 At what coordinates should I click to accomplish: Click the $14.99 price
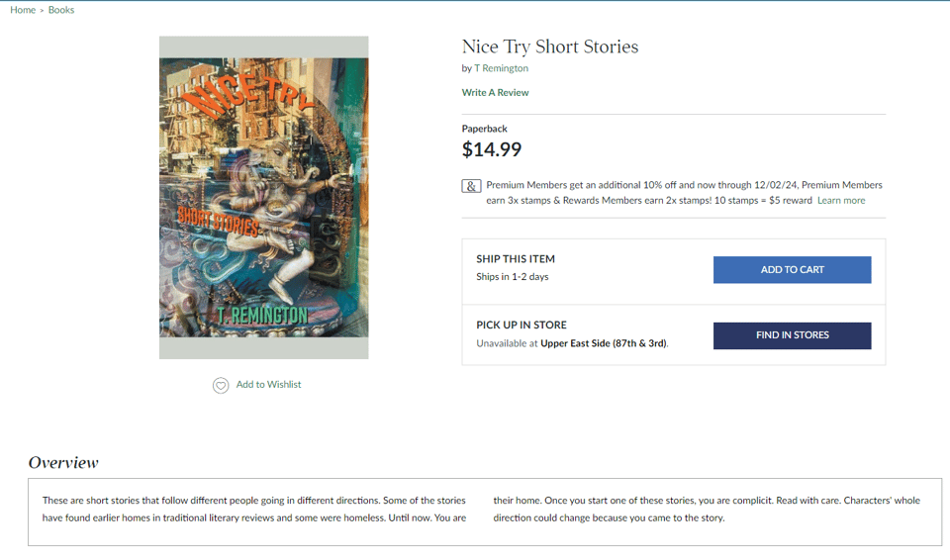click(491, 150)
